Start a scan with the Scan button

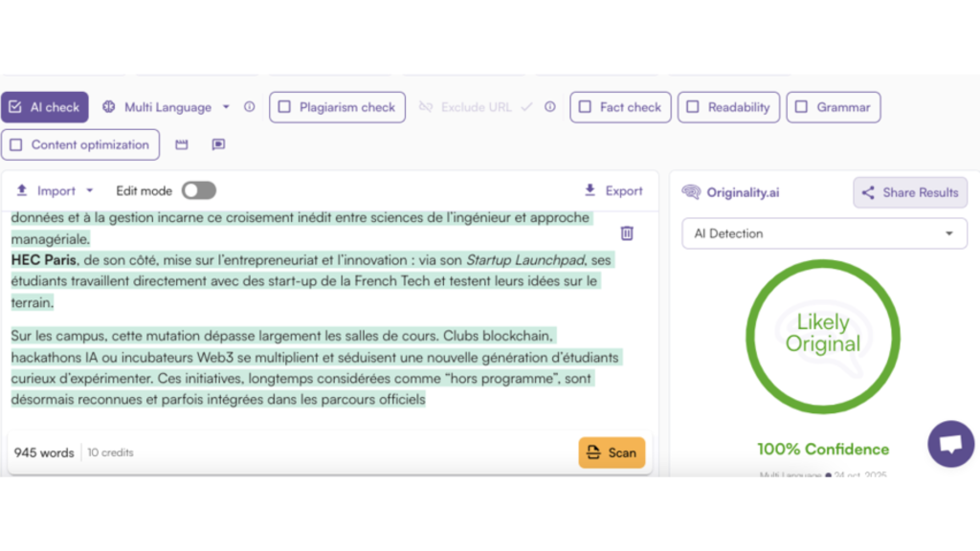click(x=612, y=452)
